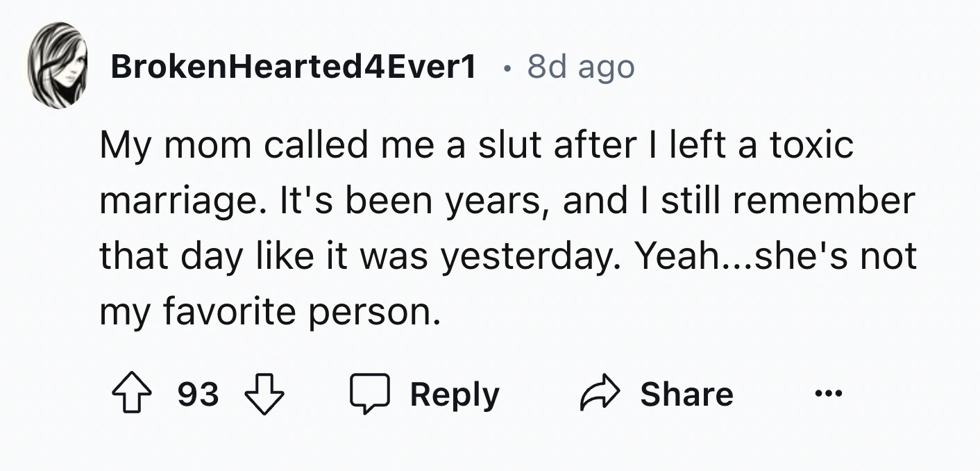
Task: Click the "8d ago" timestamp
Action: [581, 67]
